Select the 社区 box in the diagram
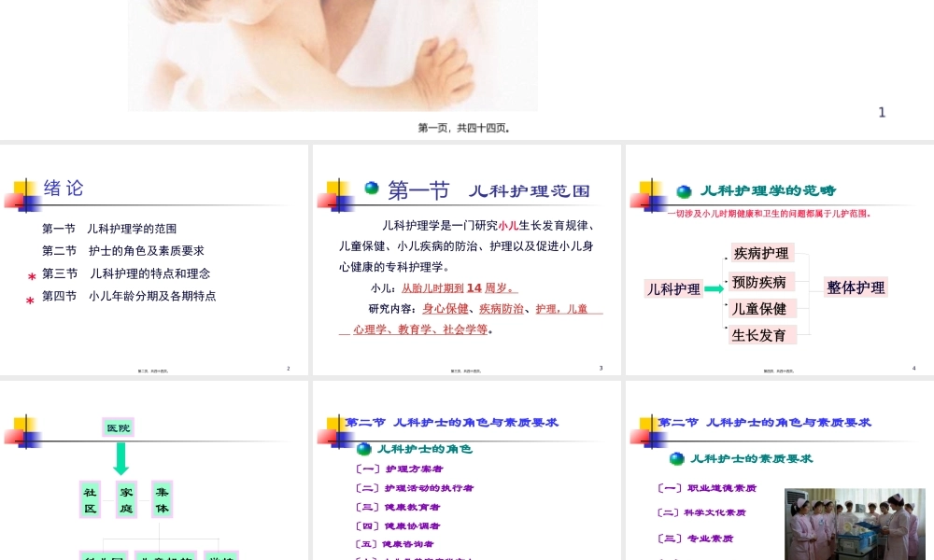Image resolution: width=934 pixels, height=560 pixels. click(91, 500)
